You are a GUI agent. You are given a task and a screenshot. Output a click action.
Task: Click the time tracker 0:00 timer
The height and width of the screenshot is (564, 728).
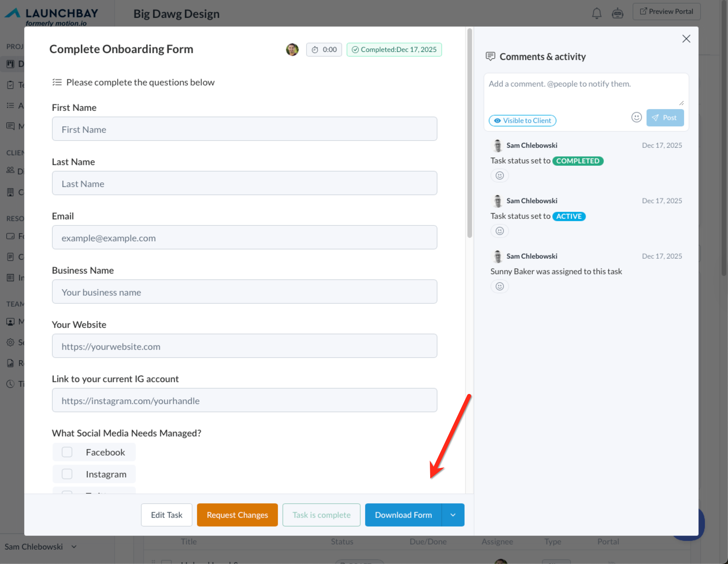click(x=324, y=50)
